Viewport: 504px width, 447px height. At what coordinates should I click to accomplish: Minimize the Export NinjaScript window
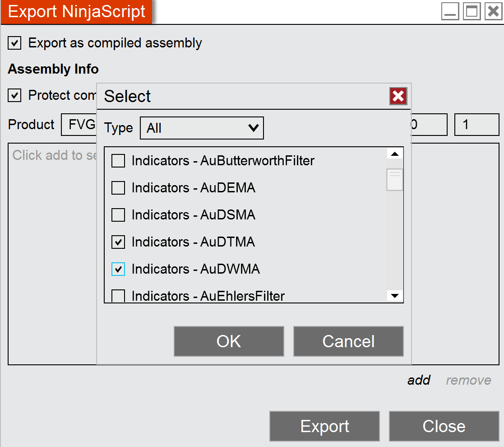[450, 11]
